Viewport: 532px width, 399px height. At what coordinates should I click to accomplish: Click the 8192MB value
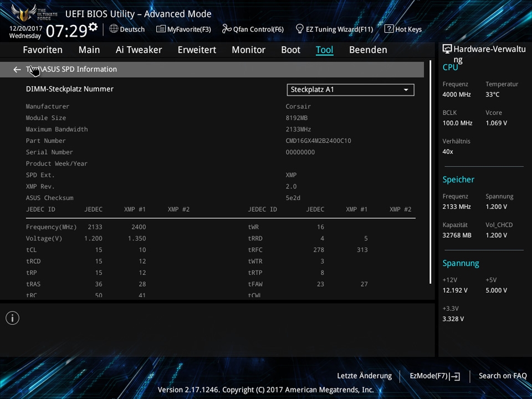pos(296,118)
